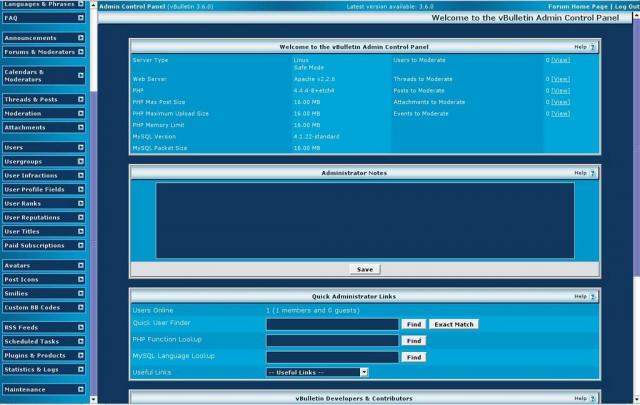Click the MySQL Language Lookup field
This screenshot has width=640, height=405.
pos(332,357)
